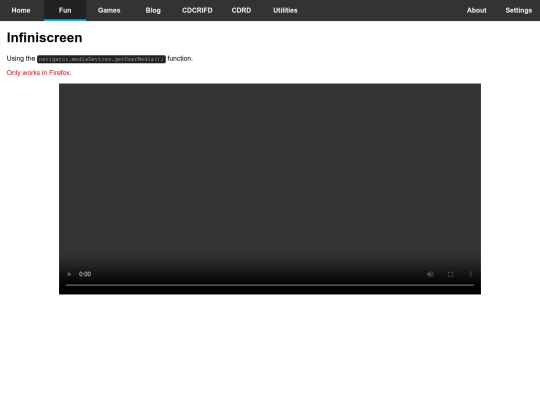The height and width of the screenshot is (405, 540).
Task: Click the 'Only works in Firefox.' notice
Action: pos(39,73)
